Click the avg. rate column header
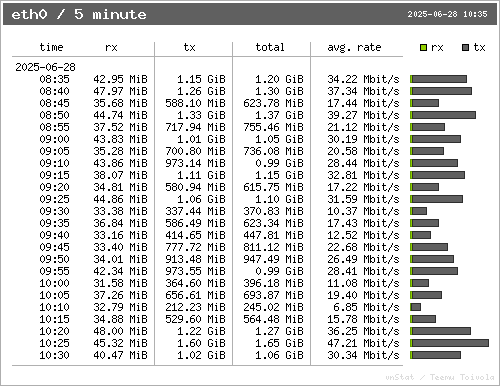500x386 pixels. (354, 48)
